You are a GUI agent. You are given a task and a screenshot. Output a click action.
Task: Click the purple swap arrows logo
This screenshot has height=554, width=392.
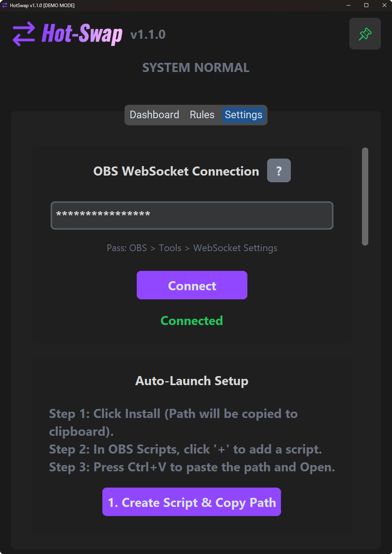coord(24,34)
